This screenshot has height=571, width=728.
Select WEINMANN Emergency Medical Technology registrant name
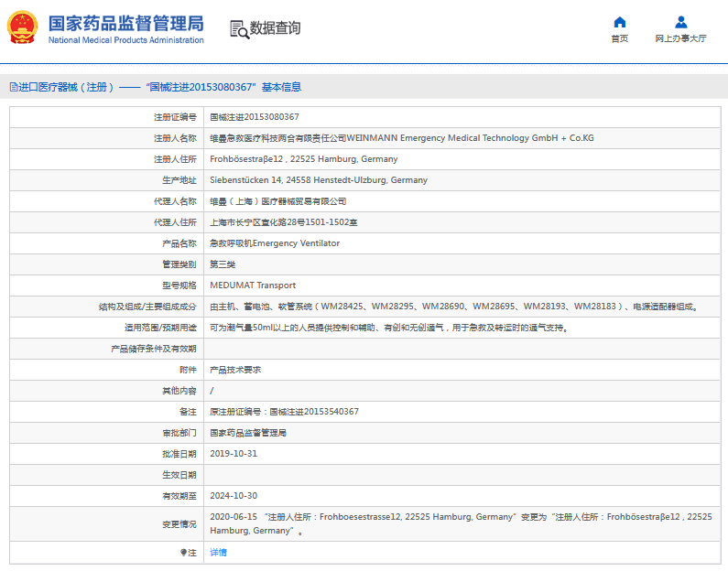pyautogui.click(x=402, y=138)
